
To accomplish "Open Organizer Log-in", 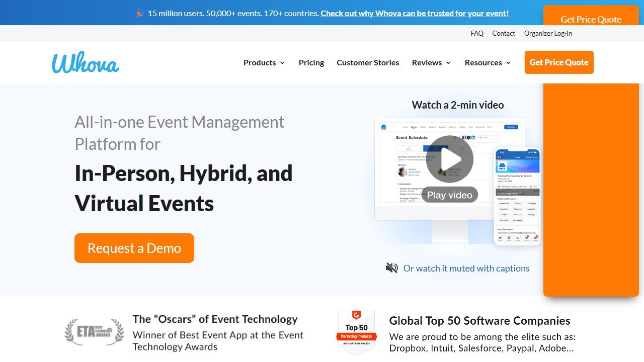I will (x=548, y=33).
